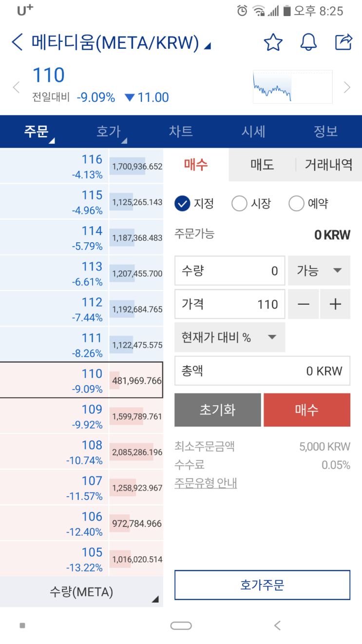Toggle the 수량(META) unit selector
This screenshot has height=644, width=362.
[x=81, y=592]
